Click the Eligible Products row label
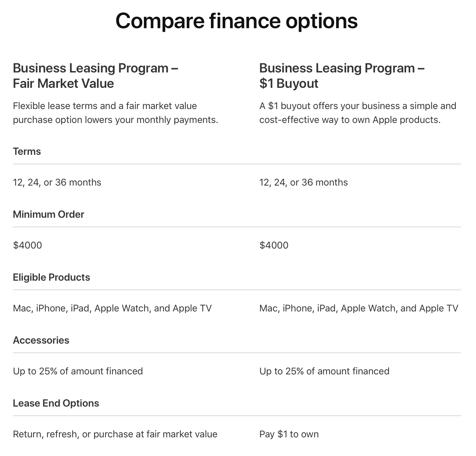This screenshot has width=476, height=456. tap(51, 277)
